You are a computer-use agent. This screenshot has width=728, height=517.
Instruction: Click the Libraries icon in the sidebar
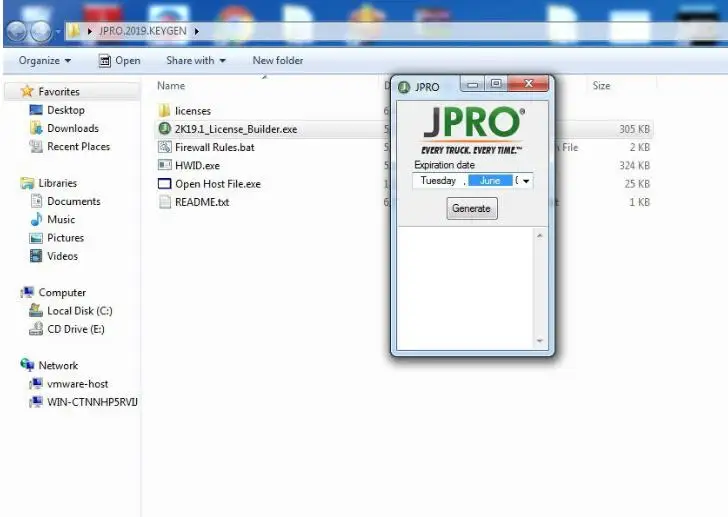[27, 183]
